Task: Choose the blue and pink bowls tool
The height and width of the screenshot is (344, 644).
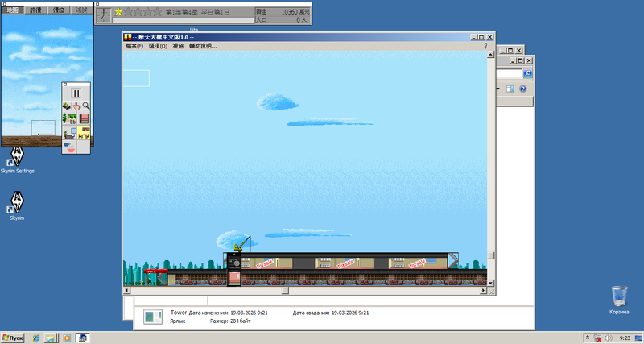Action: (69, 147)
